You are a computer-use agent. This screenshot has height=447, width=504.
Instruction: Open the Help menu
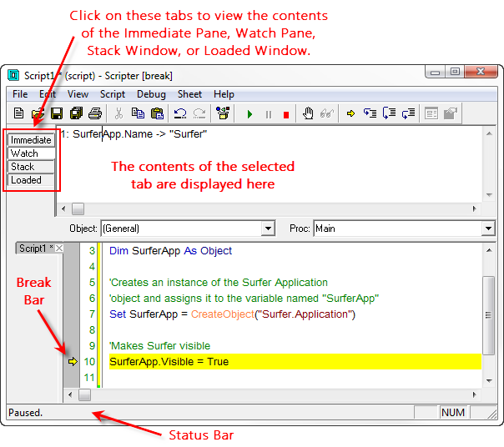tap(224, 94)
